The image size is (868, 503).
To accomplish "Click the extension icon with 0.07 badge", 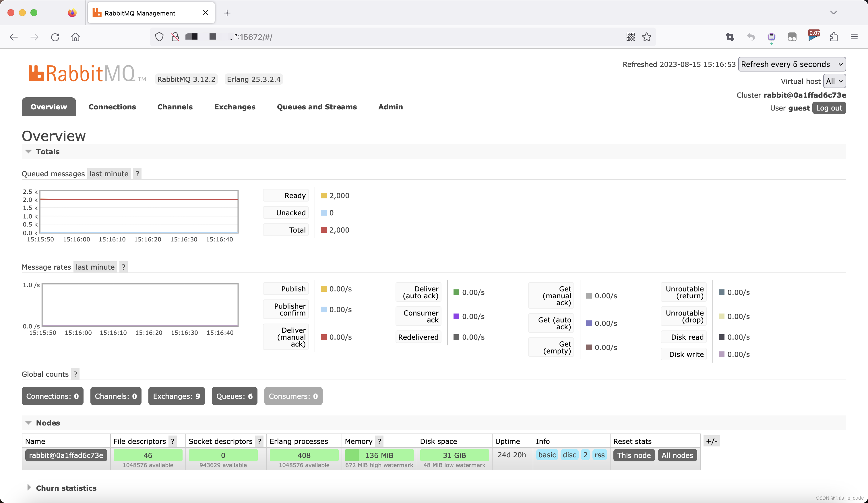I will coord(813,36).
